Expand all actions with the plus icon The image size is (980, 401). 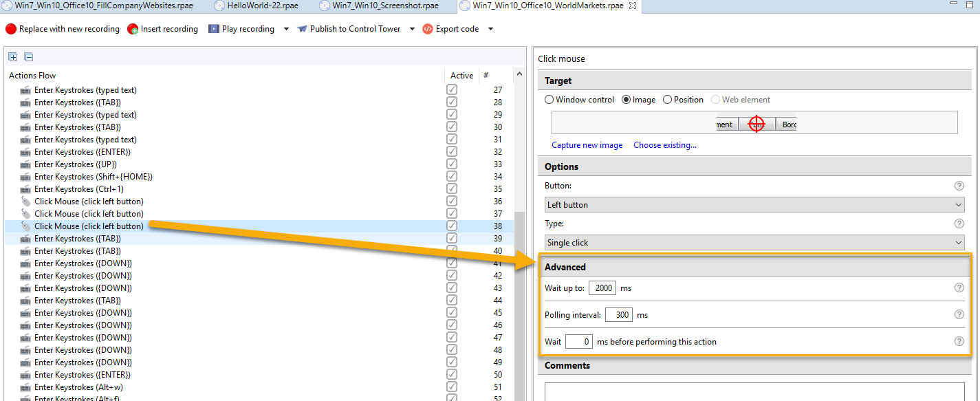13,57
